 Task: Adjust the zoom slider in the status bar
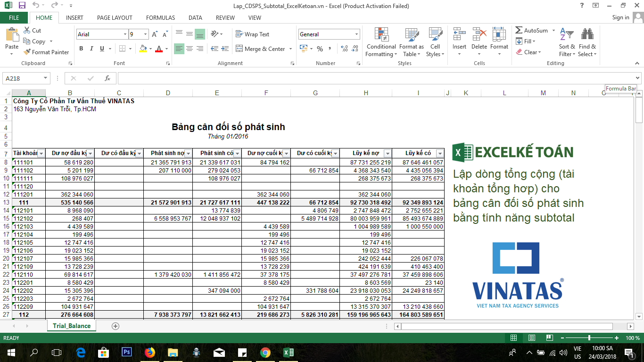pyautogui.click(x=589, y=338)
